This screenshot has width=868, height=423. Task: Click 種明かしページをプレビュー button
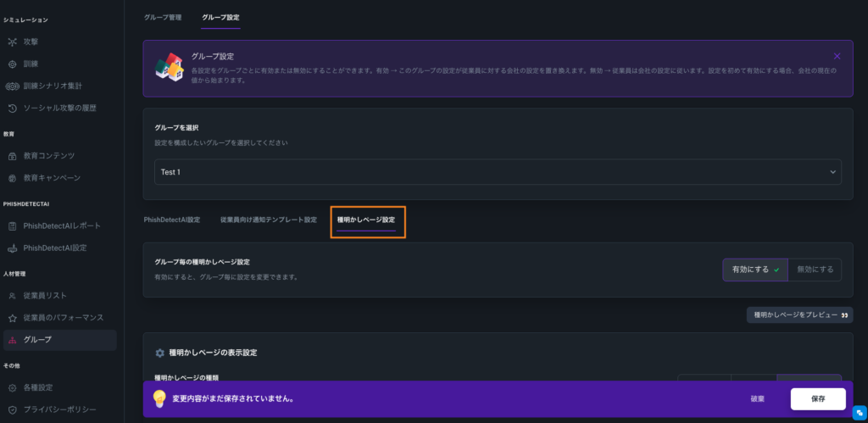tap(799, 315)
